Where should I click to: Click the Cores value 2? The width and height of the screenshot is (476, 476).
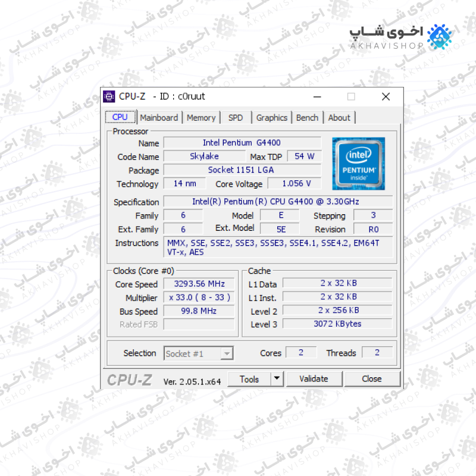point(301,352)
